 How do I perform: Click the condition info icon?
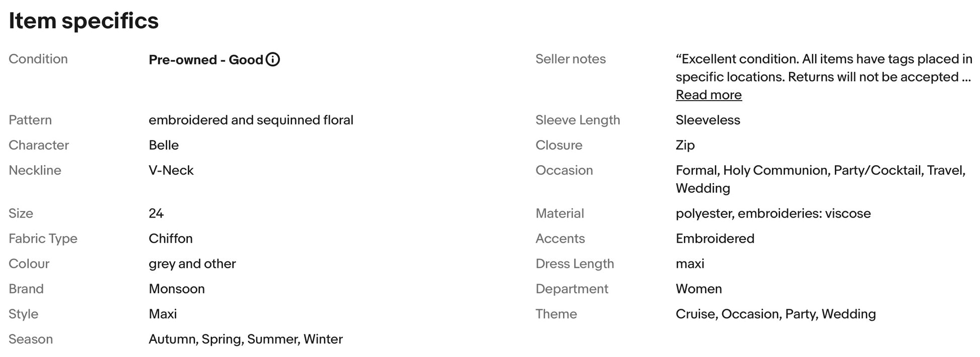point(272,59)
